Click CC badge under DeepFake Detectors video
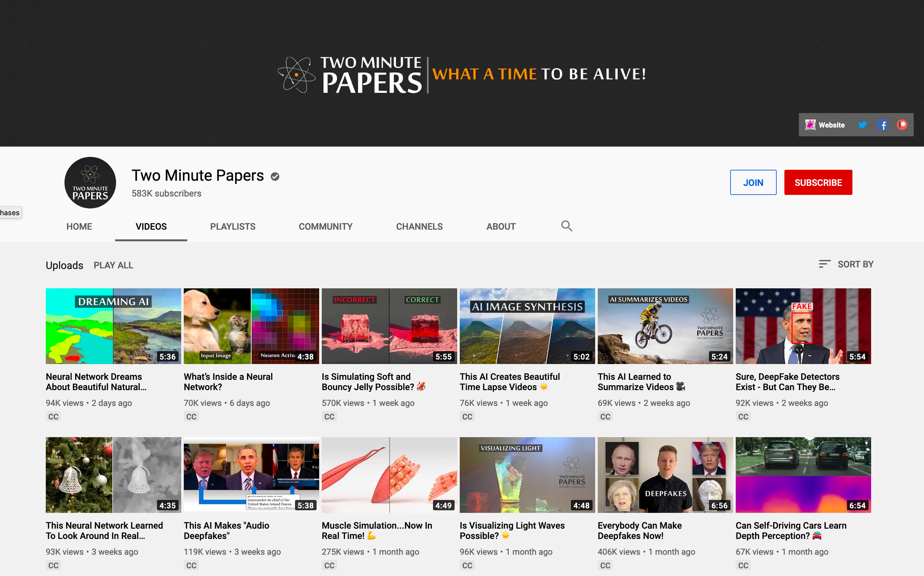Screen dimensions: 924x576 [x=743, y=417]
